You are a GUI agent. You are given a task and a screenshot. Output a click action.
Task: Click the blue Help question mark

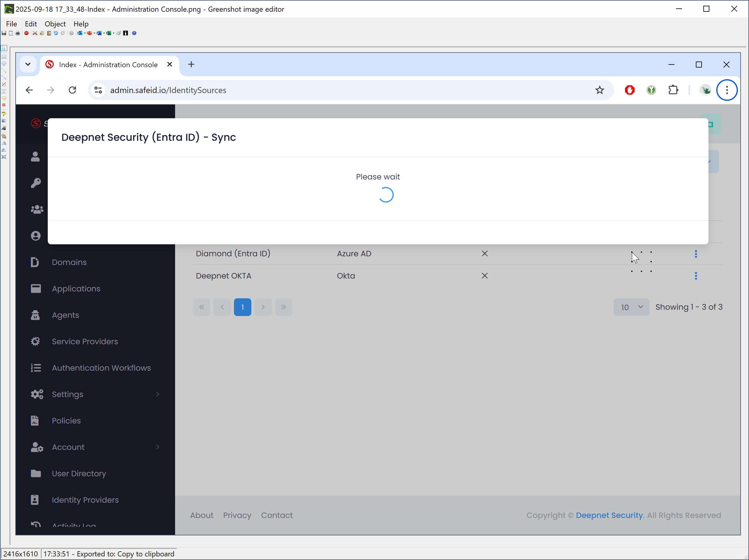pyautogui.click(x=134, y=33)
